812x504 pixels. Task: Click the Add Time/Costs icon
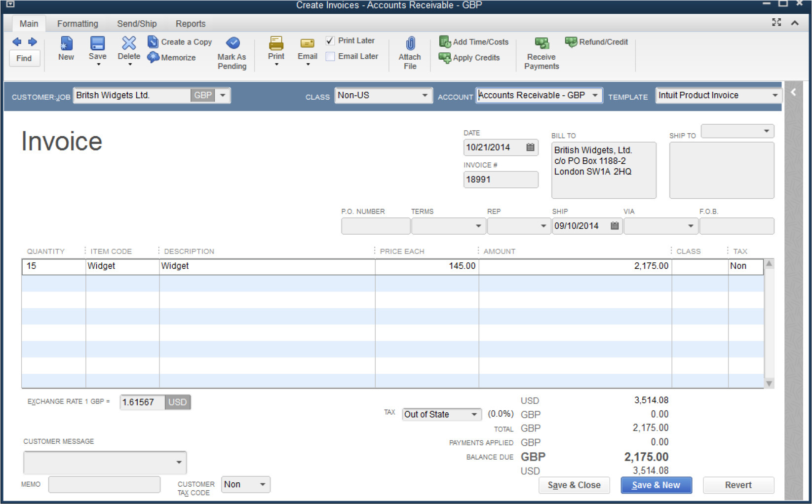[x=445, y=42]
